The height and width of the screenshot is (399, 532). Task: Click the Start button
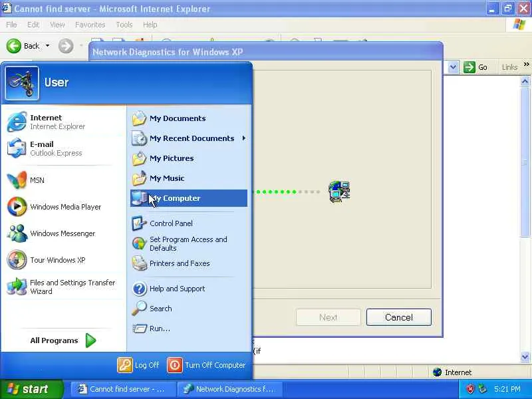(x=31, y=389)
